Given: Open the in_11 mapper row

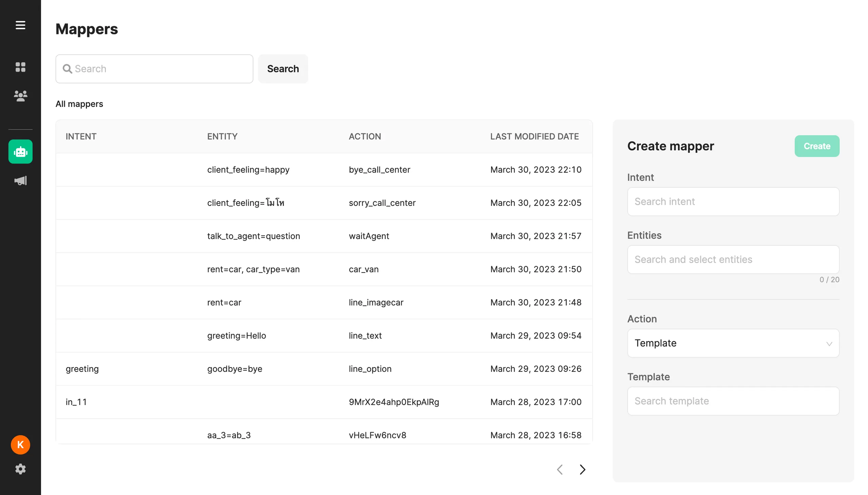Looking at the screenshot, I should tap(324, 402).
